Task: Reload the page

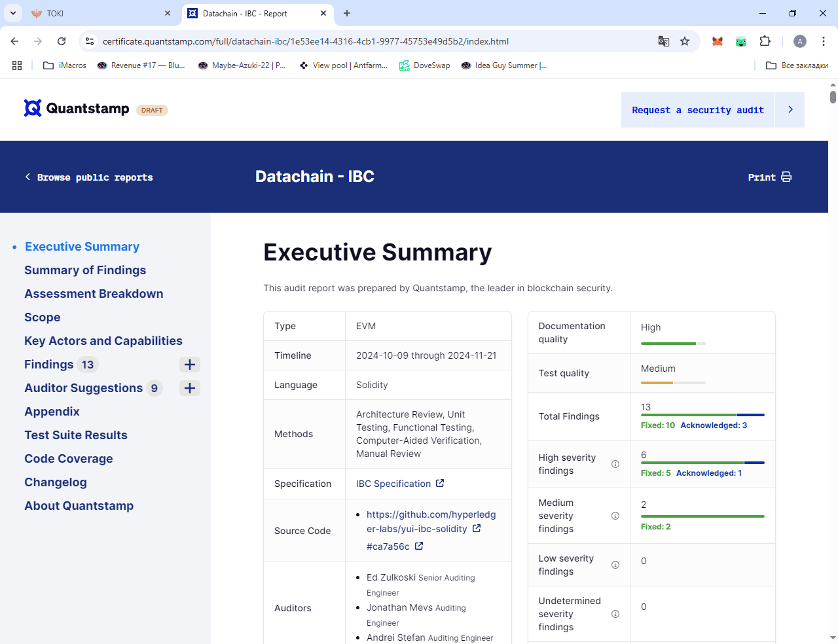Action: pyautogui.click(x=62, y=41)
